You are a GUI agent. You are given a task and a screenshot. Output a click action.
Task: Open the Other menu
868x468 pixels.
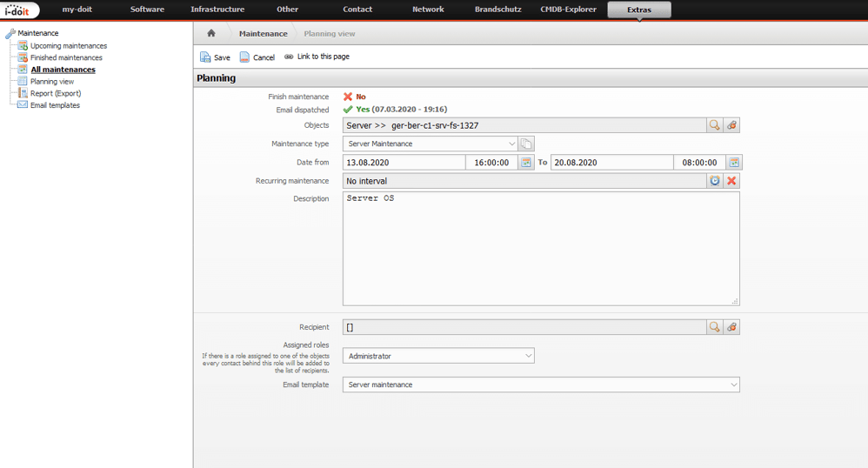[x=287, y=10]
